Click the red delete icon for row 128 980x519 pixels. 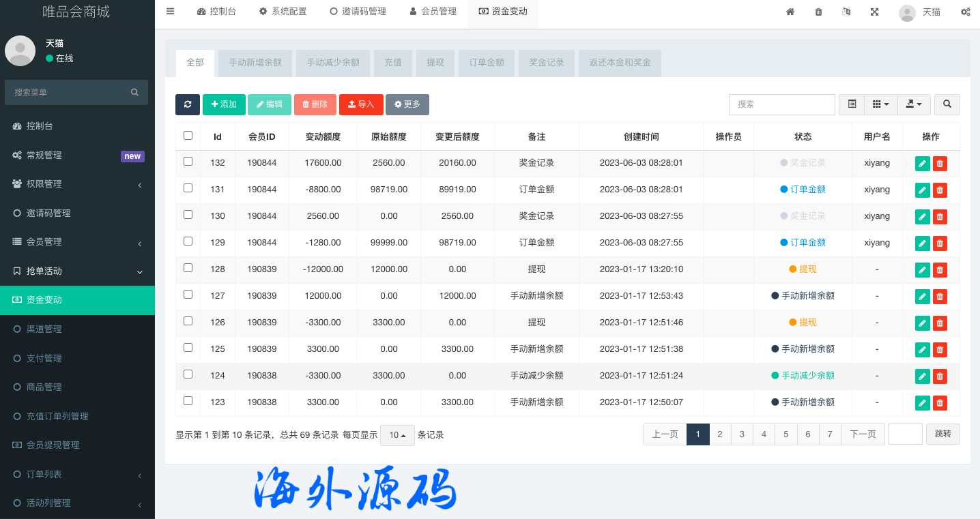pyautogui.click(x=940, y=269)
